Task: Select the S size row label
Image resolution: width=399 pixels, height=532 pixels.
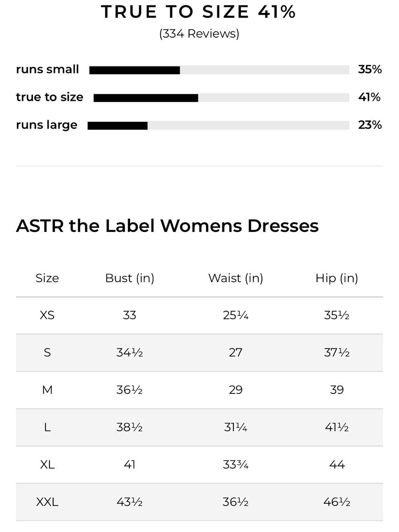Action: (47, 352)
